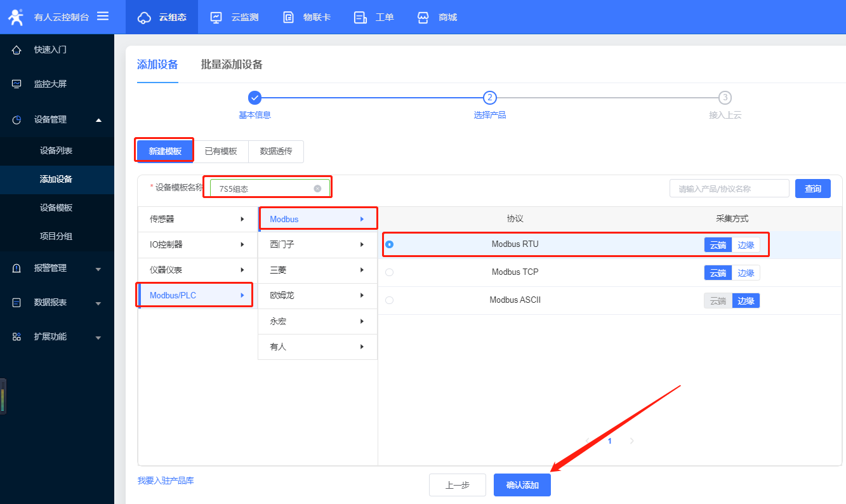This screenshot has height=504, width=846.
Task: Switch Modbus RTU collection mode to 边缘
Action: coord(746,245)
